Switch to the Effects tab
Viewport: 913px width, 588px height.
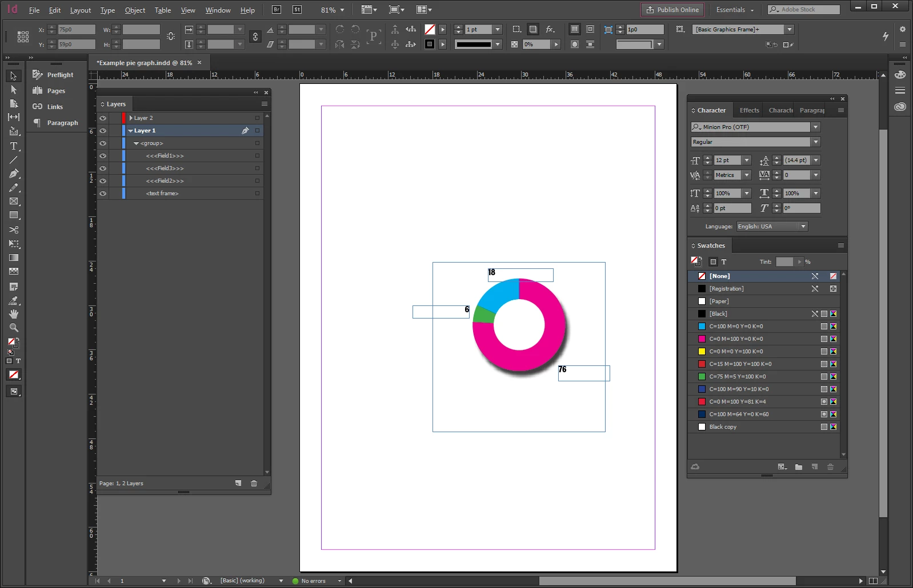[749, 110]
